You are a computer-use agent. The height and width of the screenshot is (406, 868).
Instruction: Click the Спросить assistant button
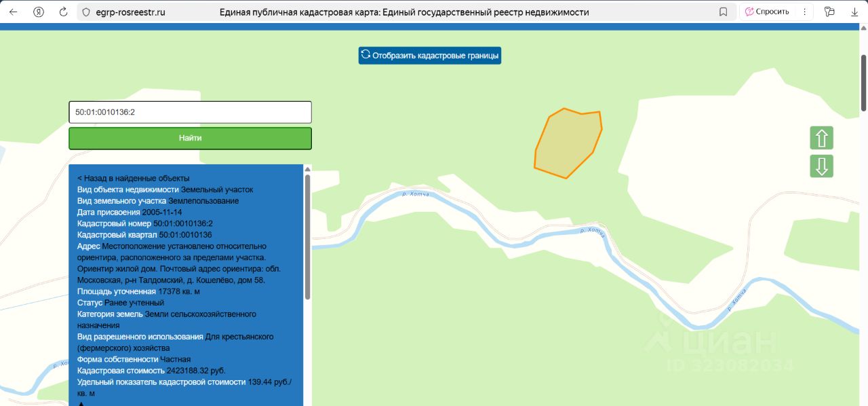768,12
